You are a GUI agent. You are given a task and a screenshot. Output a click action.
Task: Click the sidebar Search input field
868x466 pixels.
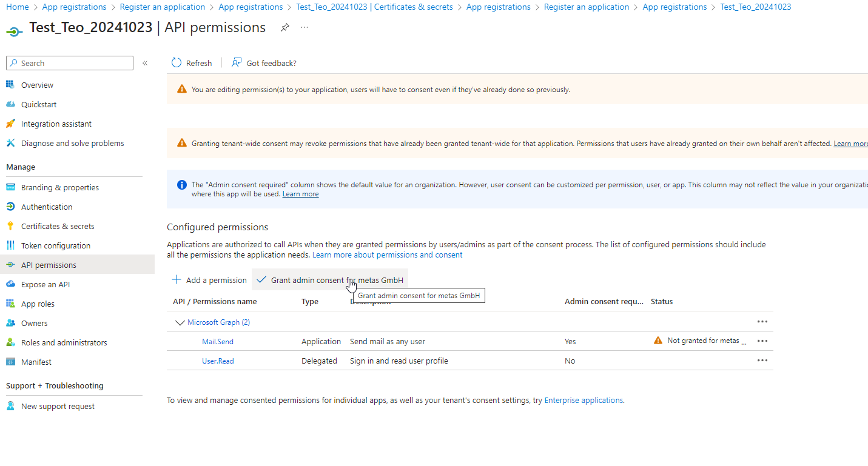coord(69,63)
